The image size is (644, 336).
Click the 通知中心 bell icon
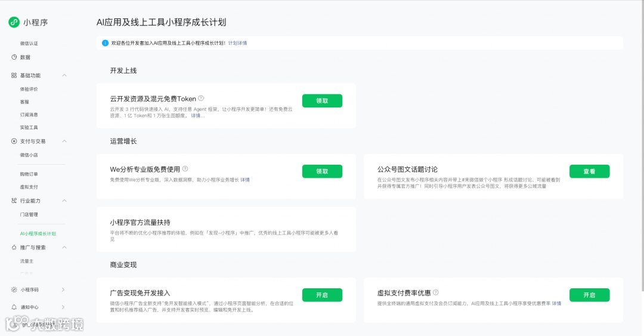[14, 307]
